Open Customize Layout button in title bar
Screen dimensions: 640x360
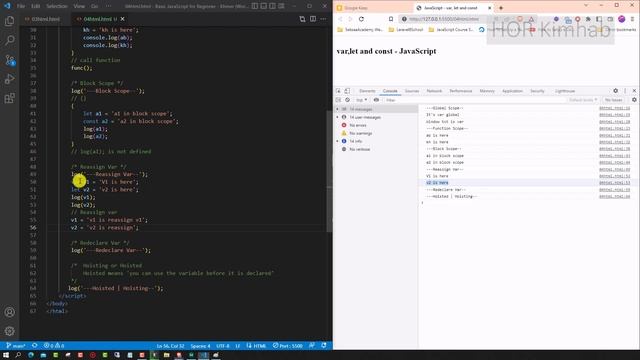pos(281,6)
